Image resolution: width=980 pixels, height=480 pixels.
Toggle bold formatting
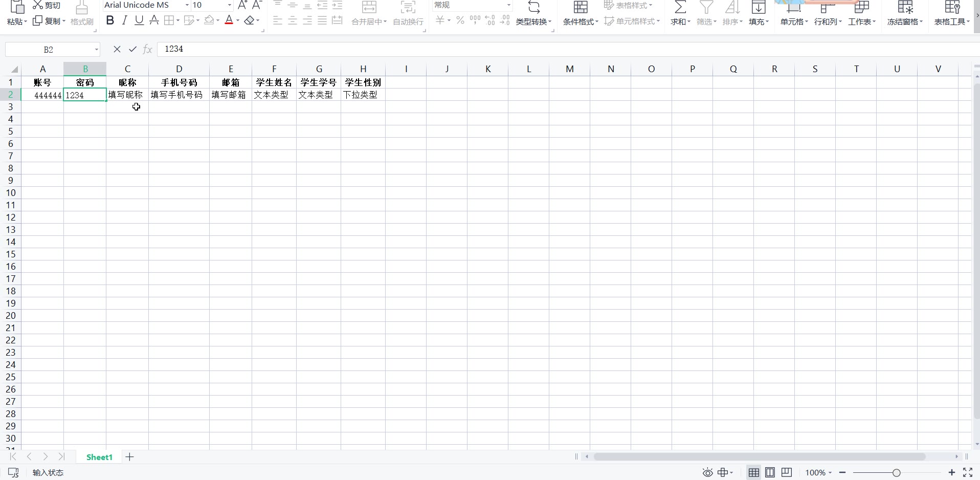point(110,20)
